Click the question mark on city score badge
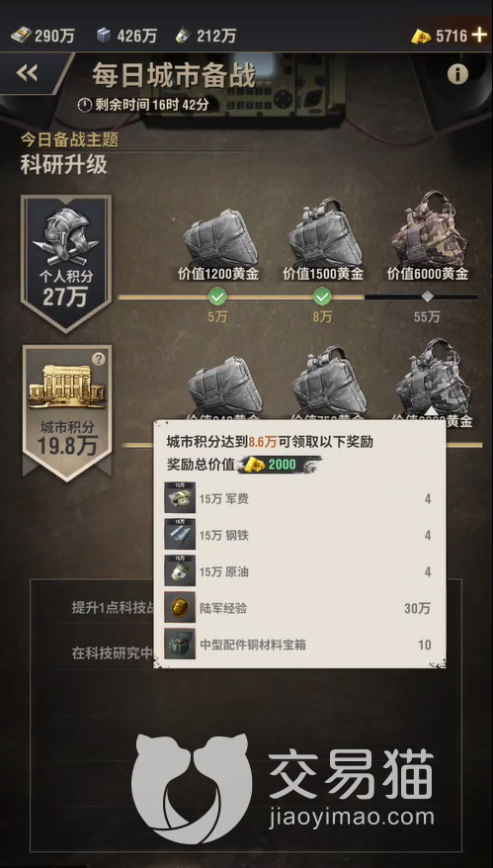Image resolution: width=493 pixels, height=868 pixels. pos(99,359)
